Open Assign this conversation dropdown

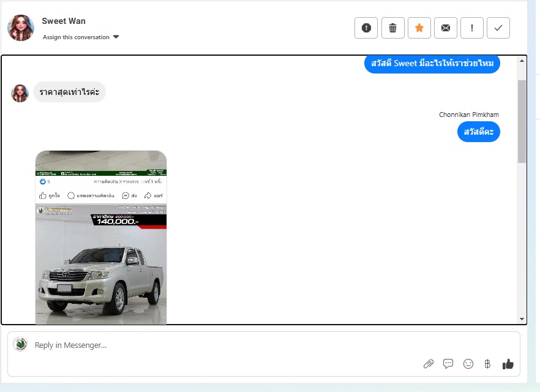81,37
